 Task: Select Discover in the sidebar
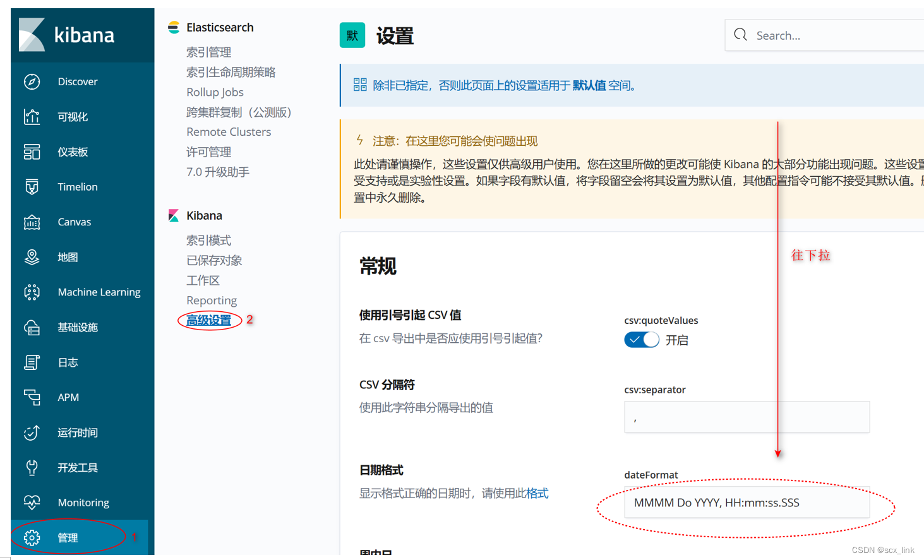78,81
